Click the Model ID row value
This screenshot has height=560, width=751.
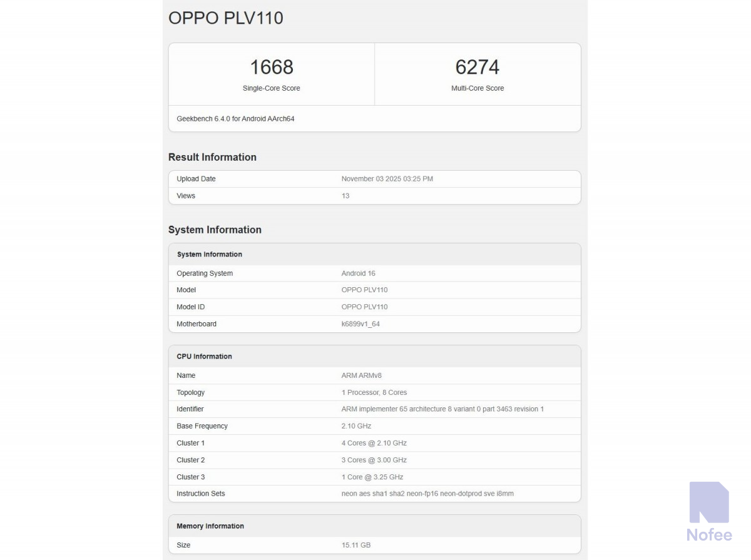pyautogui.click(x=364, y=307)
